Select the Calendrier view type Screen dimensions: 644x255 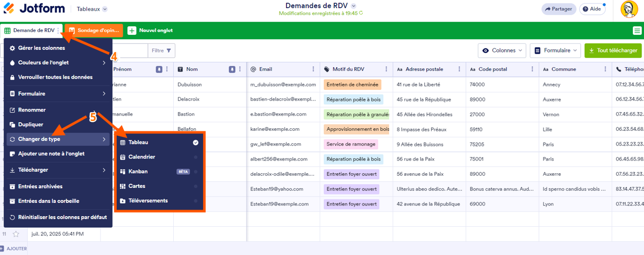tap(141, 157)
